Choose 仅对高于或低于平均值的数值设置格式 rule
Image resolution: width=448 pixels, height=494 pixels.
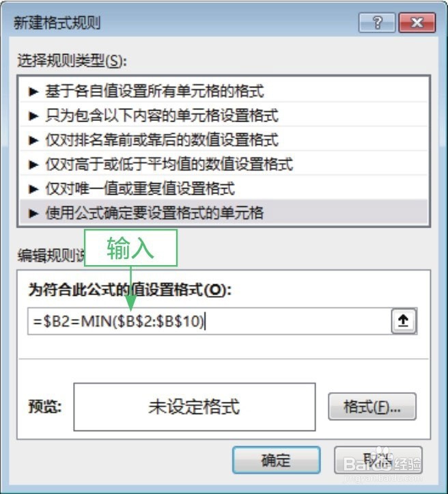click(223, 164)
